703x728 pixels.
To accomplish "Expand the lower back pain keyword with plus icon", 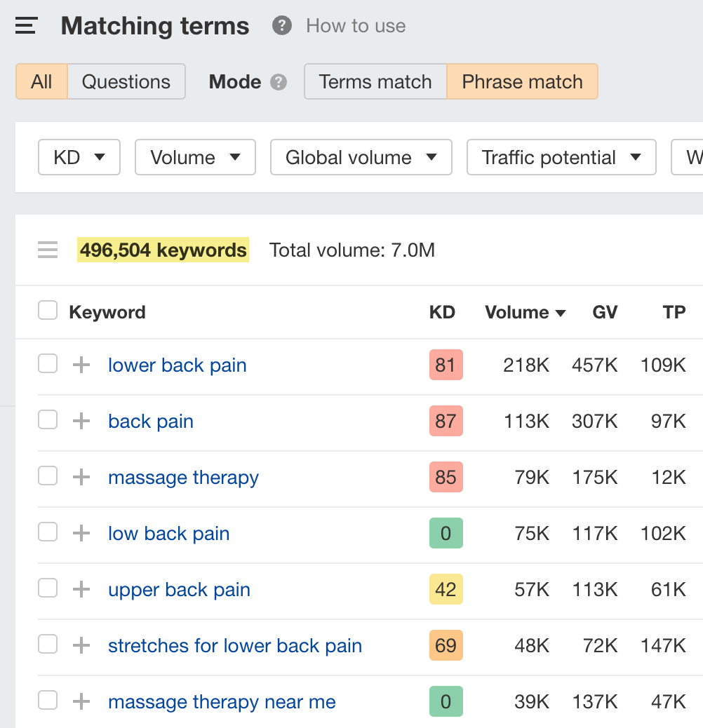I will [82, 364].
